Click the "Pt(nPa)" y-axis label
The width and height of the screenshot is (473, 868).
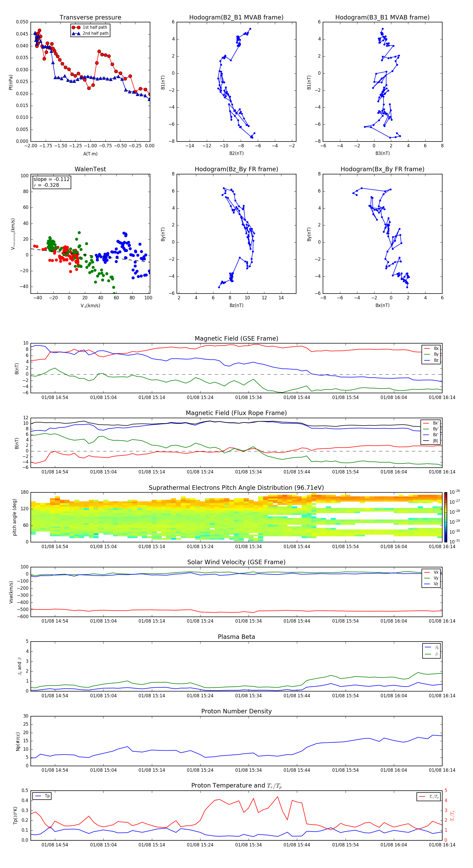11,82
